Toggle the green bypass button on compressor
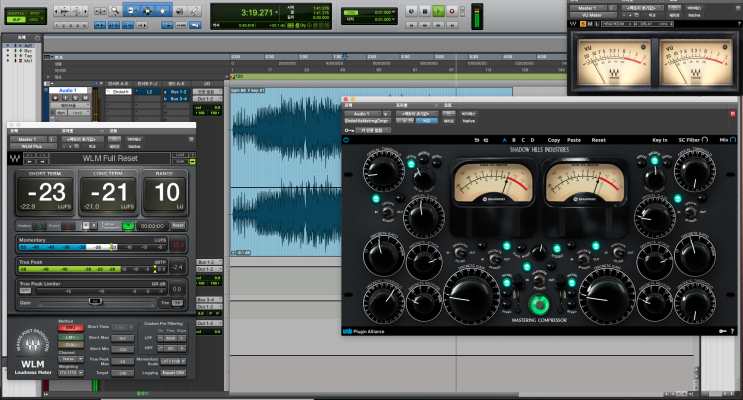Image resolution: width=743 pixels, height=400 pixels. pyautogui.click(x=539, y=304)
